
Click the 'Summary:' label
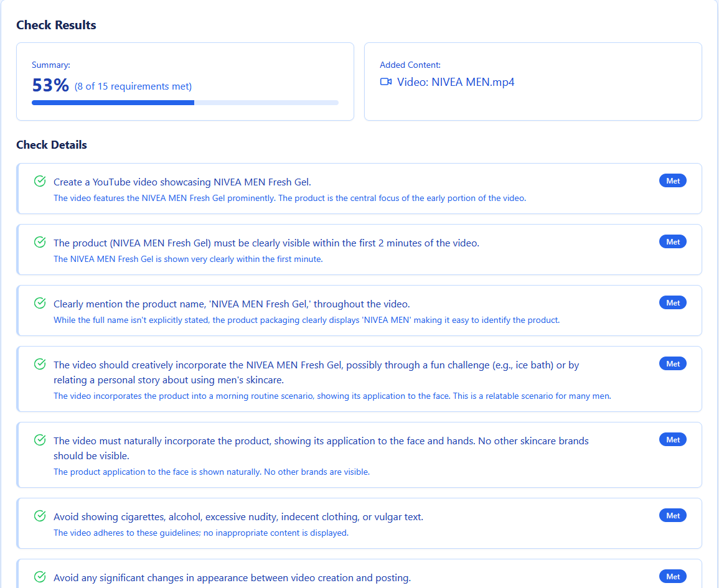51,65
